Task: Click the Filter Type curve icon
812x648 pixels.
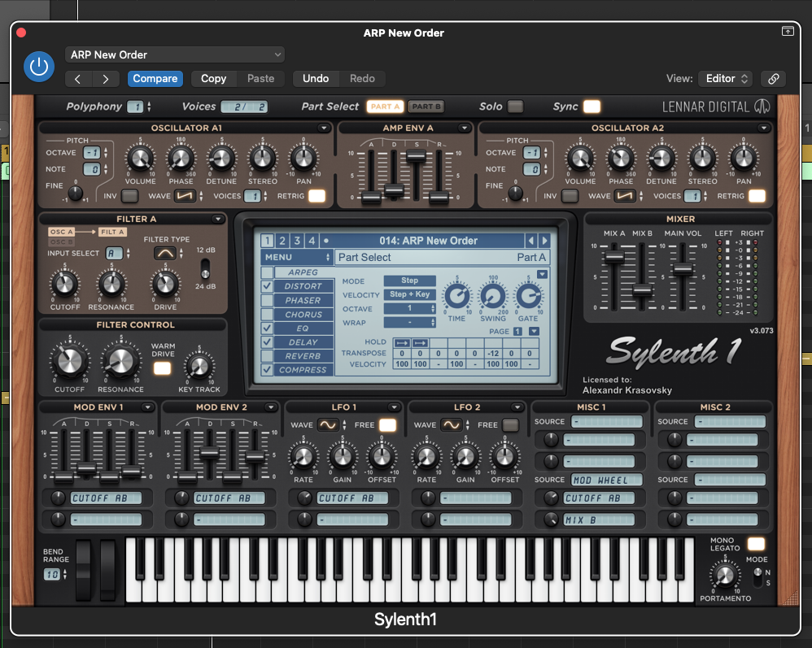Action: [x=165, y=253]
